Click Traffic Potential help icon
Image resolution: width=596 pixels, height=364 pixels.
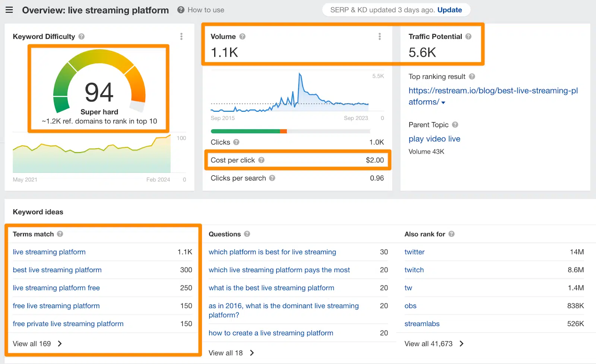click(x=469, y=37)
